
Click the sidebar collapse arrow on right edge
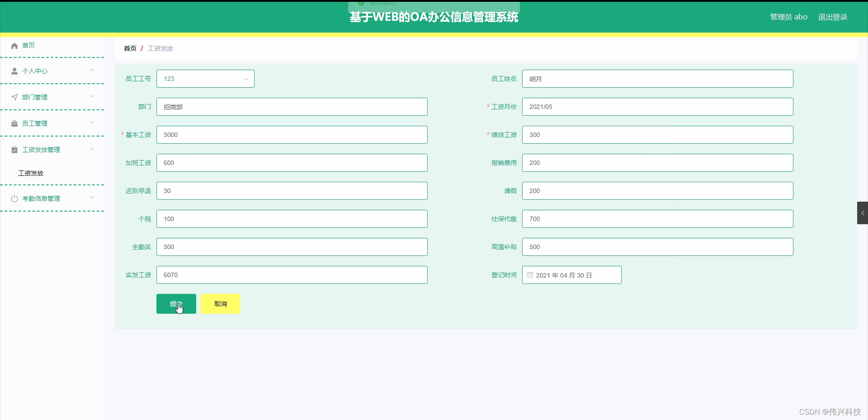863,212
